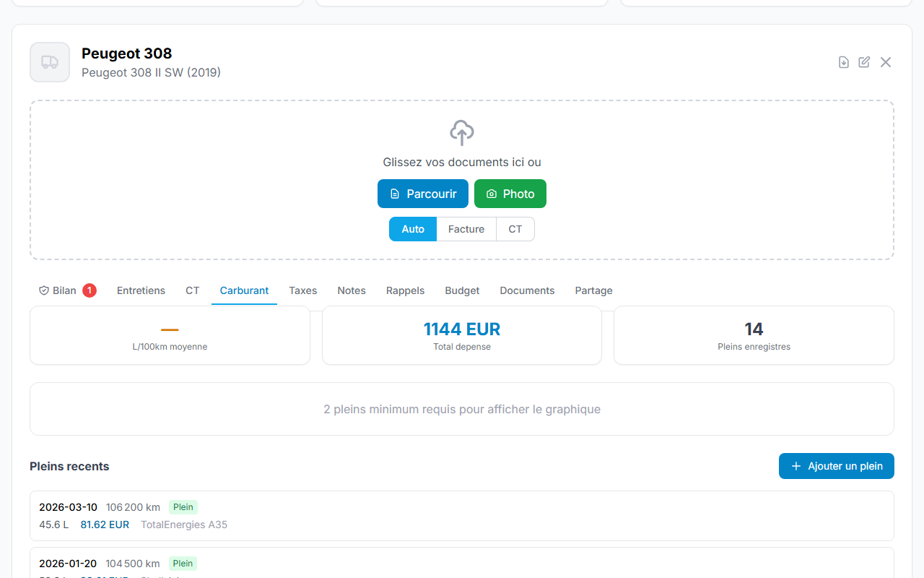This screenshot has width=924, height=578.
Task: Go to the Budget tab
Action: pos(462,290)
